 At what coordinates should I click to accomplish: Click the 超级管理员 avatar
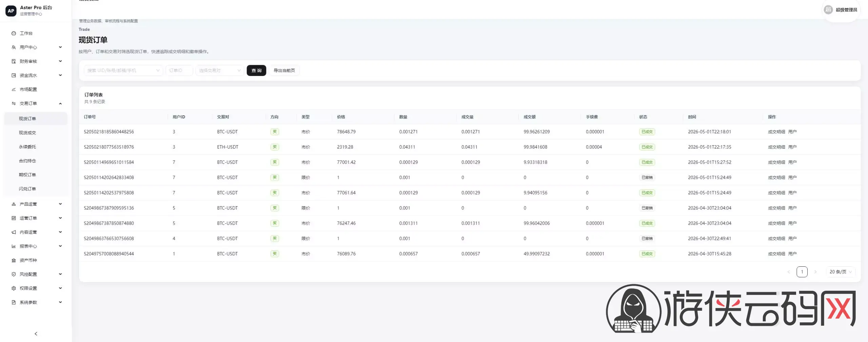point(828,10)
